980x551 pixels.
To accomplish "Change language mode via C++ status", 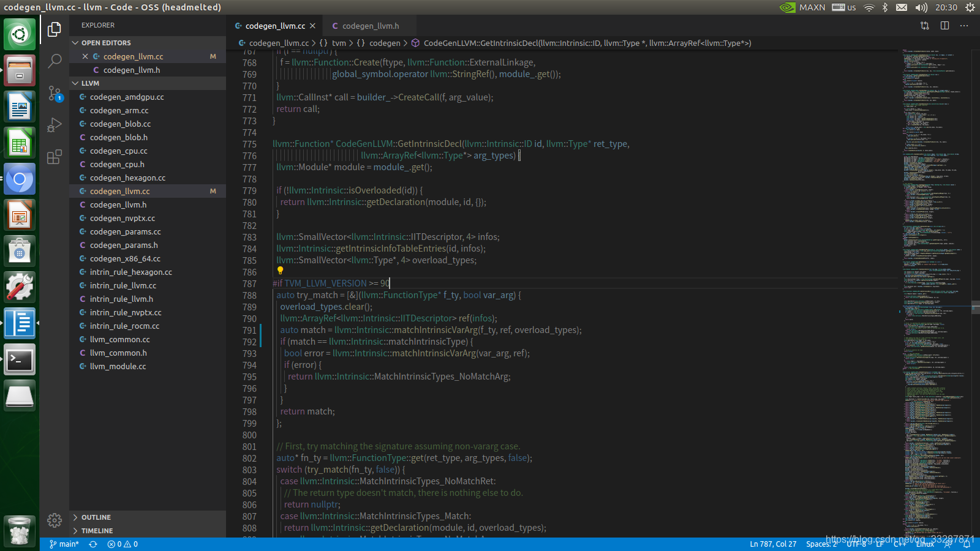I will 900,544.
